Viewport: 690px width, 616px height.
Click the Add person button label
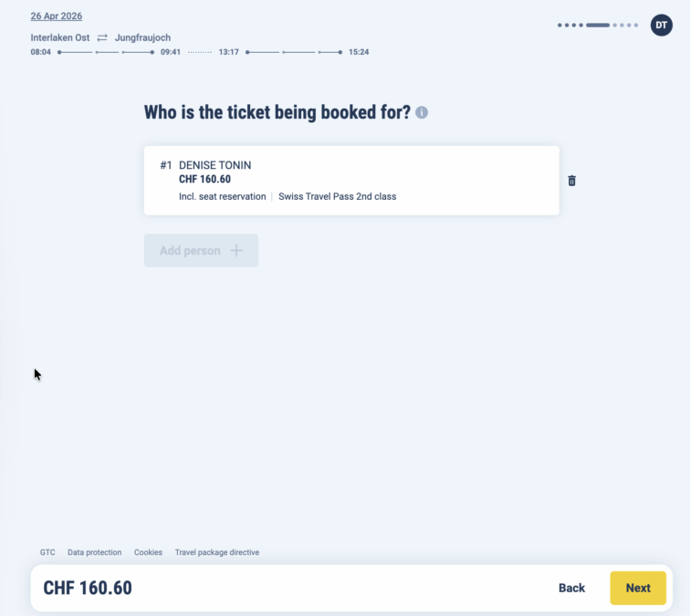190,251
